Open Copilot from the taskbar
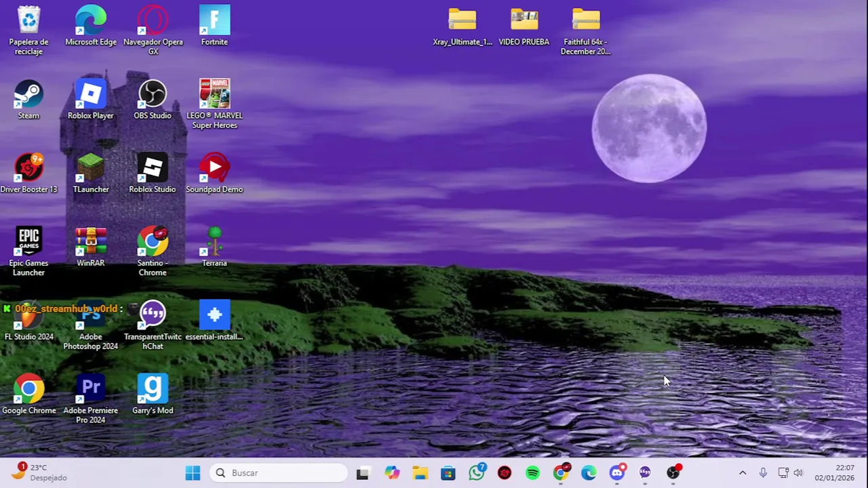 pyautogui.click(x=392, y=473)
